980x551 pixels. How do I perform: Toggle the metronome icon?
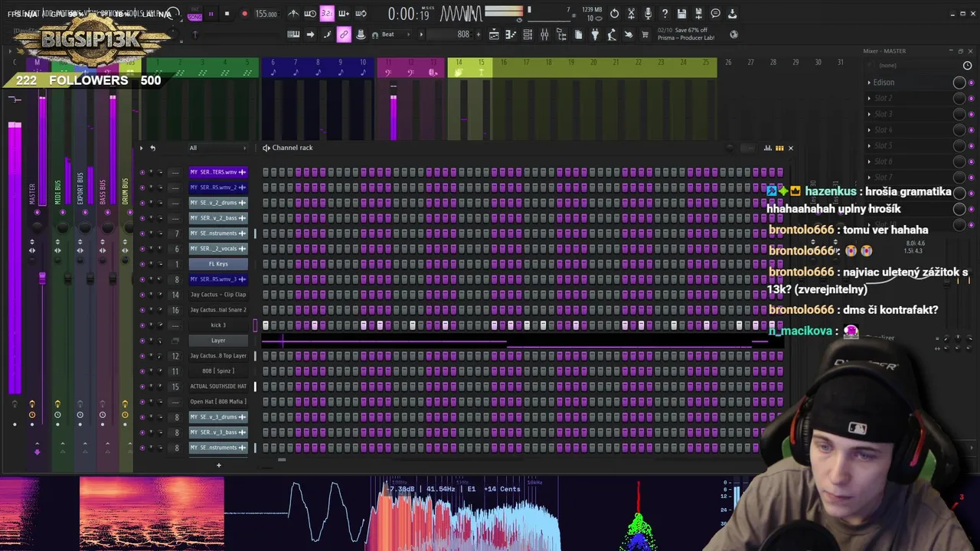[x=293, y=14]
